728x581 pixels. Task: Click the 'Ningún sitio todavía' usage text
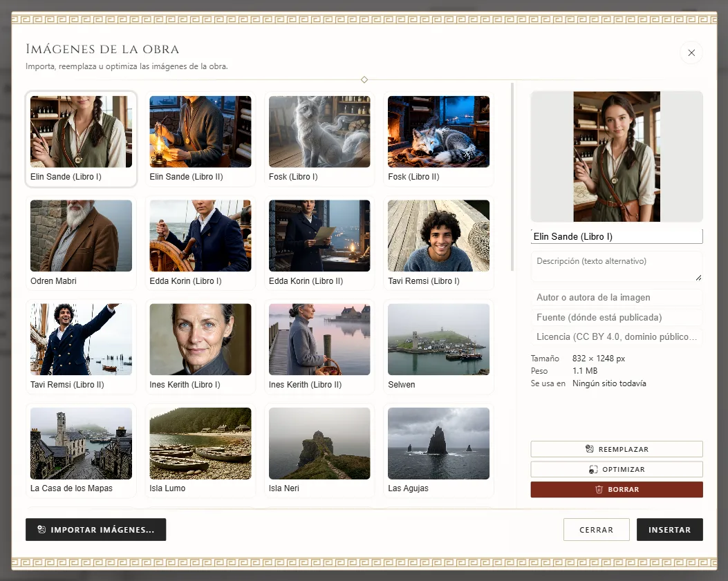tap(609, 383)
